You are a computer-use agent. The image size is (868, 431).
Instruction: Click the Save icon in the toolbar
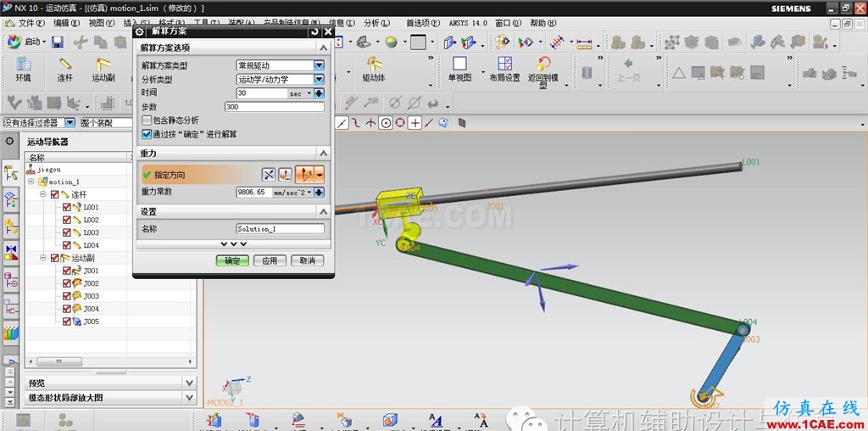click(x=57, y=42)
